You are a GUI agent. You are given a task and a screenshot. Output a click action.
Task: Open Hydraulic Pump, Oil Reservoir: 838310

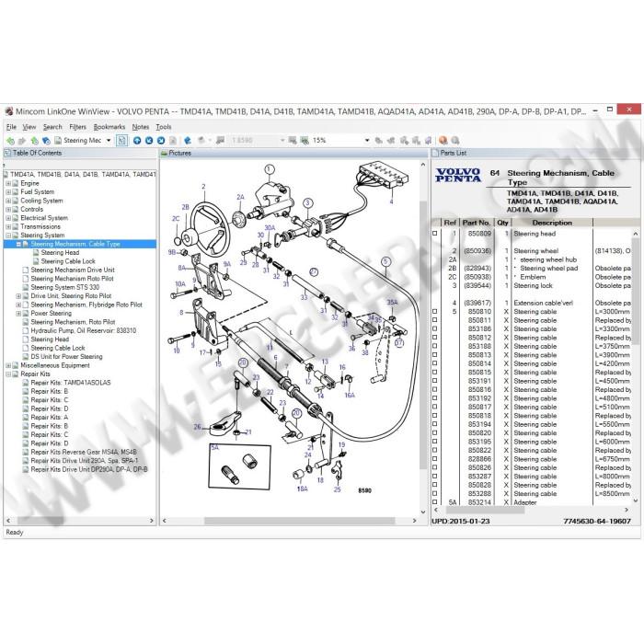click(x=84, y=330)
